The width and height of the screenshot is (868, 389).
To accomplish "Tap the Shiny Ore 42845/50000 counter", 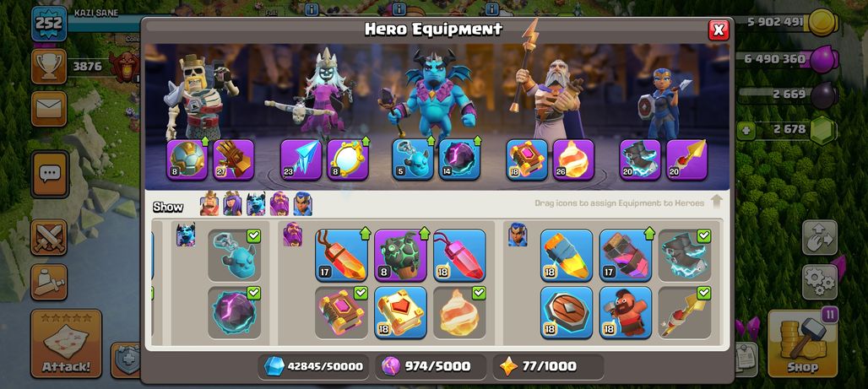I will point(313,366).
